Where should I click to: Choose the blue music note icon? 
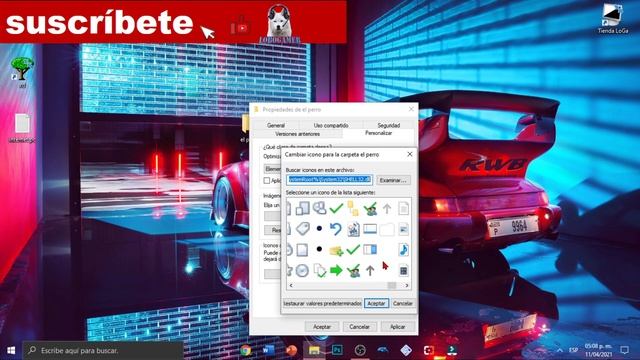click(x=404, y=249)
